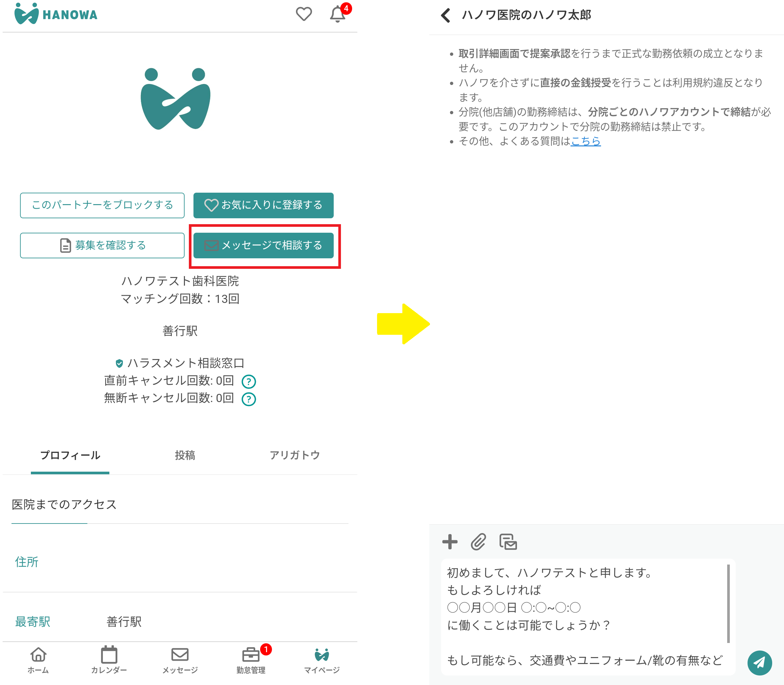
Task: Open favorites heart icon in header
Action: 304,14
